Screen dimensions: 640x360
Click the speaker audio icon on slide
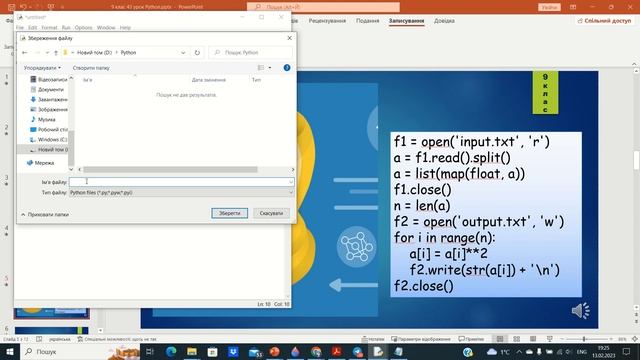(x=580, y=311)
